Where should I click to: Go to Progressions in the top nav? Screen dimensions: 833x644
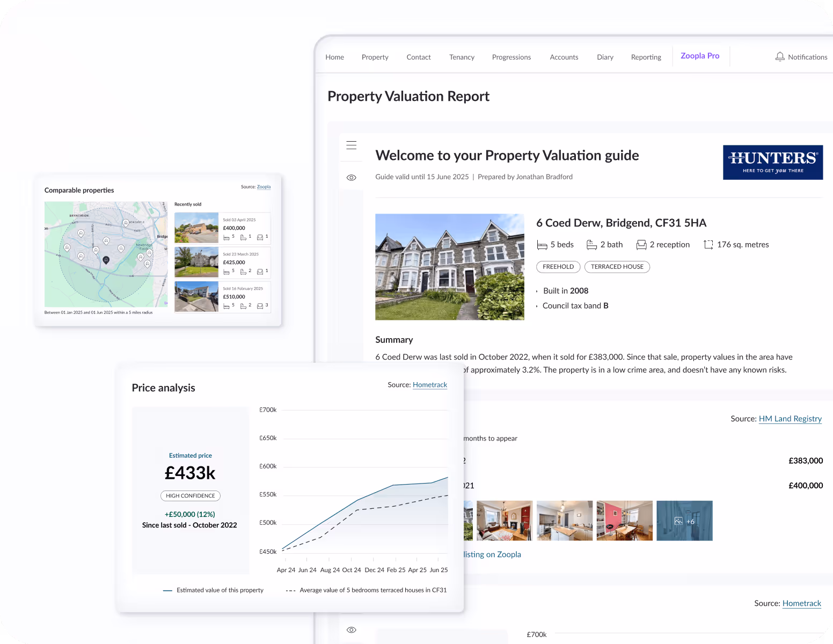click(512, 57)
